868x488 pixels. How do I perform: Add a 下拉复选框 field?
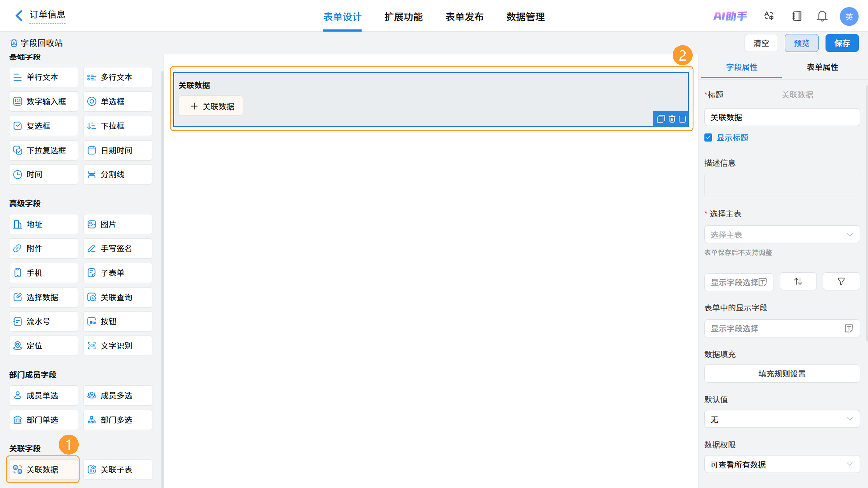[43, 150]
